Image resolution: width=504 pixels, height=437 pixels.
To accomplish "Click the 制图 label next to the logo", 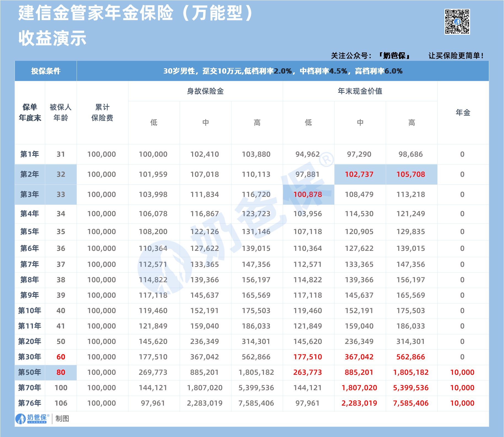I will click(x=62, y=419).
